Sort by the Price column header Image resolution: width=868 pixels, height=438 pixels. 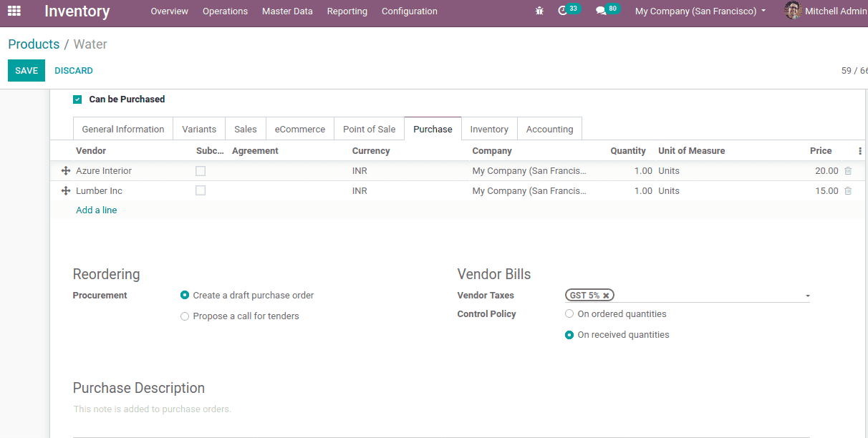[x=821, y=151]
